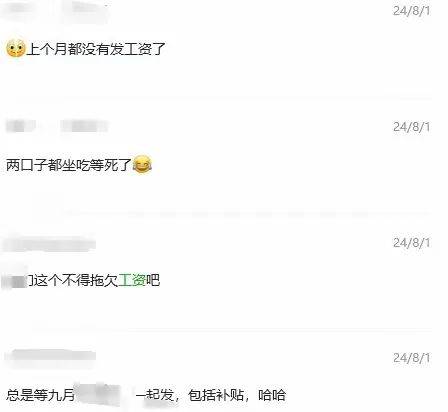This screenshot has width=448, height=412.
Task: Click the 24/8/1 date beside 拖欠工资 comment
Action: tap(411, 243)
